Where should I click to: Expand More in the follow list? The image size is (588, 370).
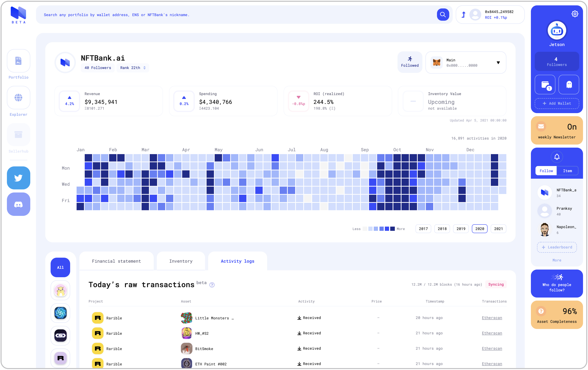coord(557,260)
